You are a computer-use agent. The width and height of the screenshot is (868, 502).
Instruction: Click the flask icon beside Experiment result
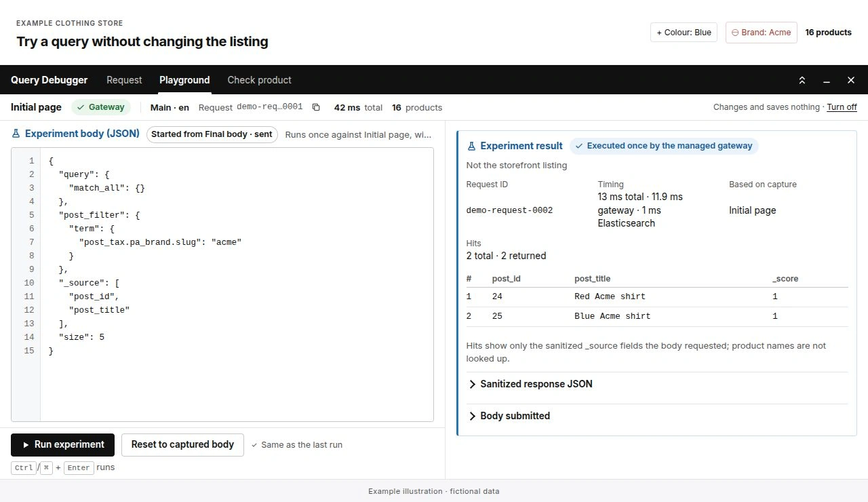[x=471, y=146]
